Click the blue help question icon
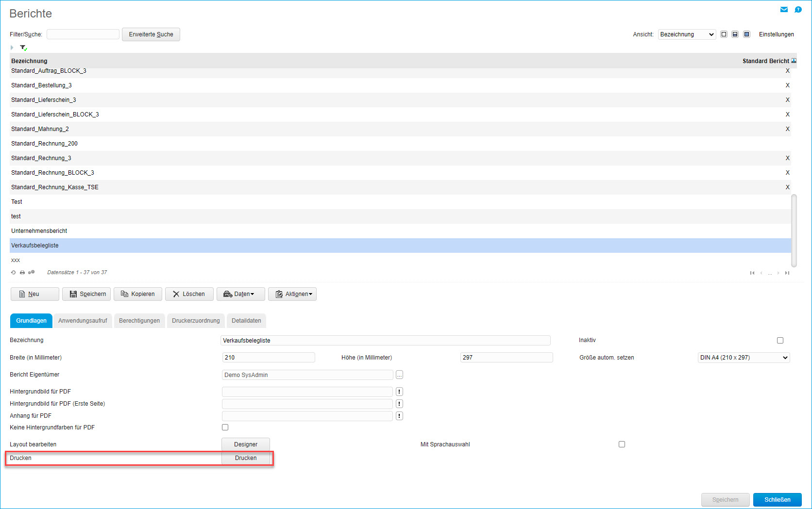Image resolution: width=812 pixels, height=509 pixels. 798,10
